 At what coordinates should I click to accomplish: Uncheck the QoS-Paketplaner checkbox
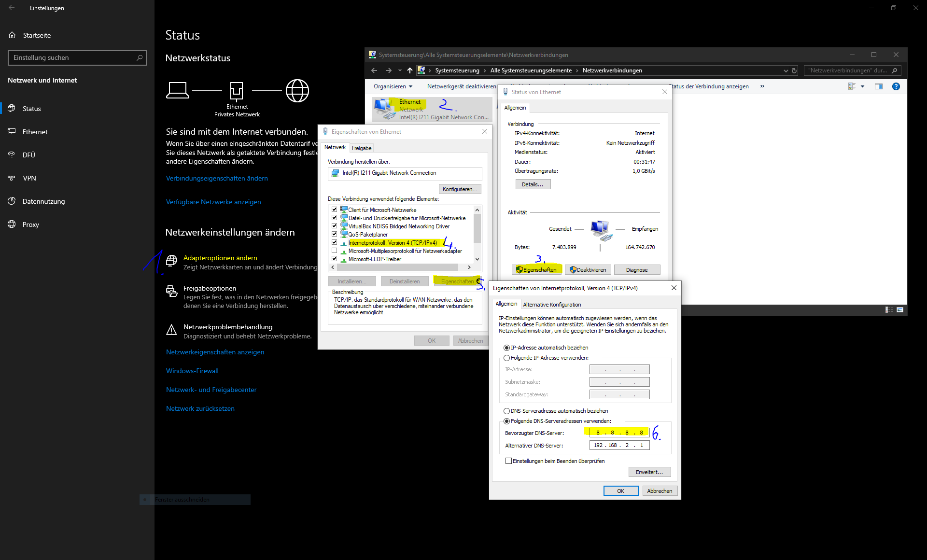click(x=334, y=234)
